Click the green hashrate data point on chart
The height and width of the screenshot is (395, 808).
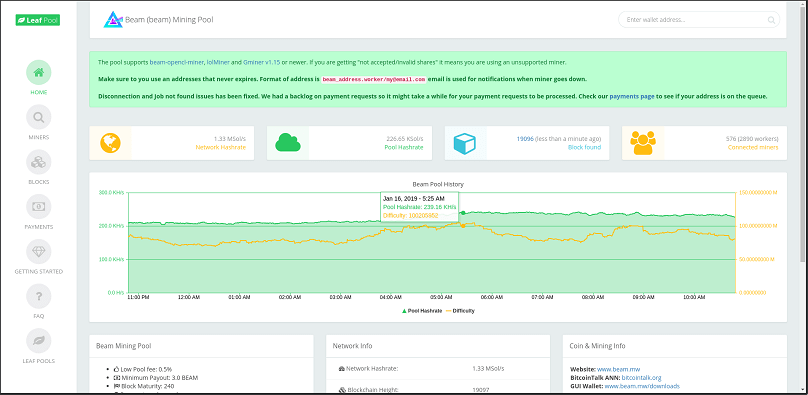click(463, 213)
